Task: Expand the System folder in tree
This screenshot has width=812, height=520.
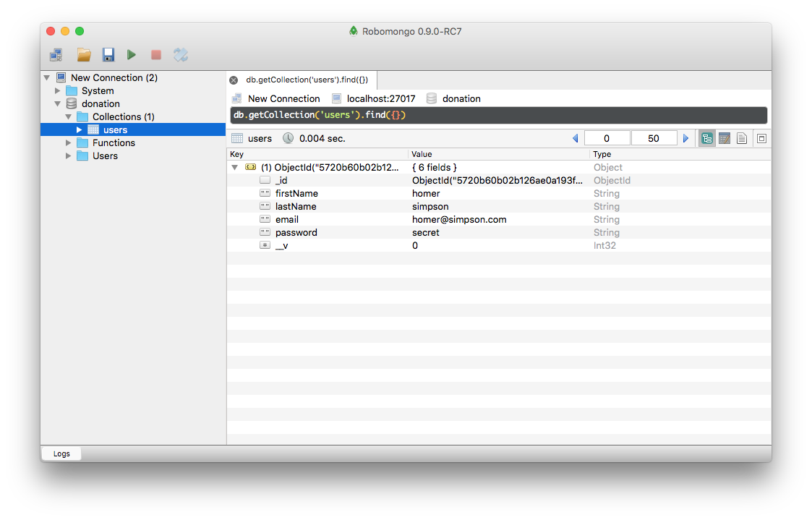Action: [58, 91]
